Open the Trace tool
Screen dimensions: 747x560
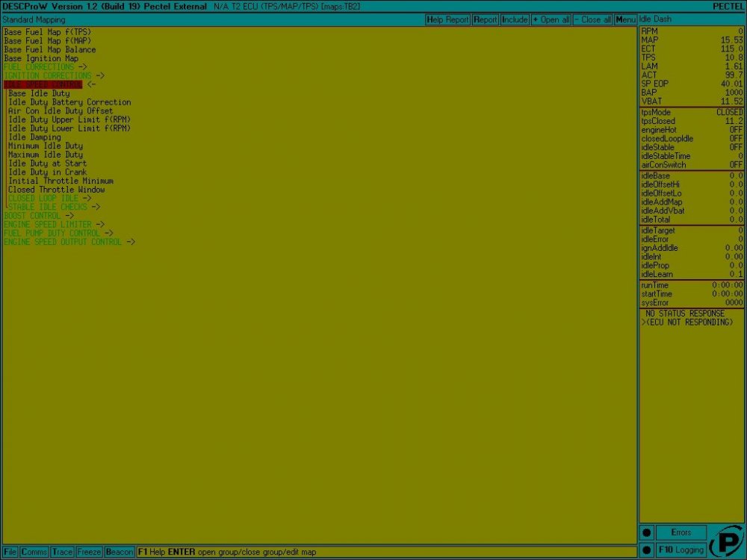point(63,552)
